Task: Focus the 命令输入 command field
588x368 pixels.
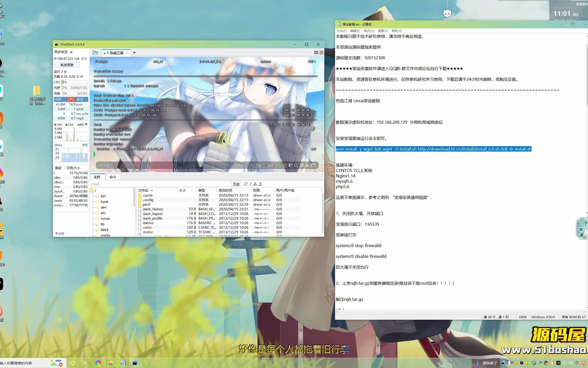Action: (x=174, y=165)
